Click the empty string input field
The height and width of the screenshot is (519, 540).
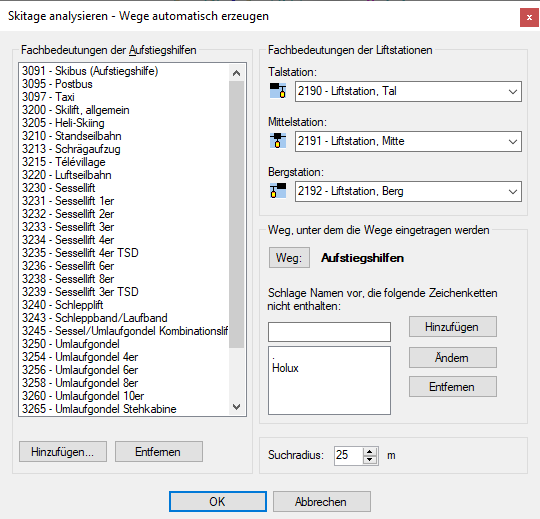click(329, 332)
